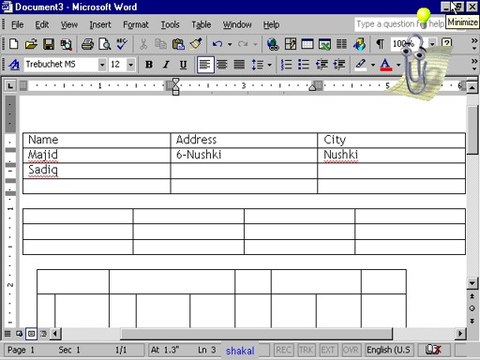This screenshot has height=360, width=480.
Task: Copy selection with the Copy icon
Action: coord(161,44)
